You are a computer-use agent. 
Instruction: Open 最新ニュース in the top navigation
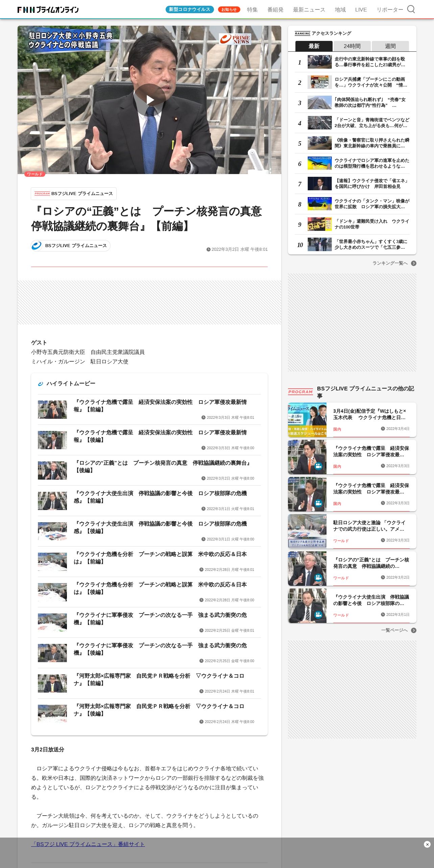(309, 9)
